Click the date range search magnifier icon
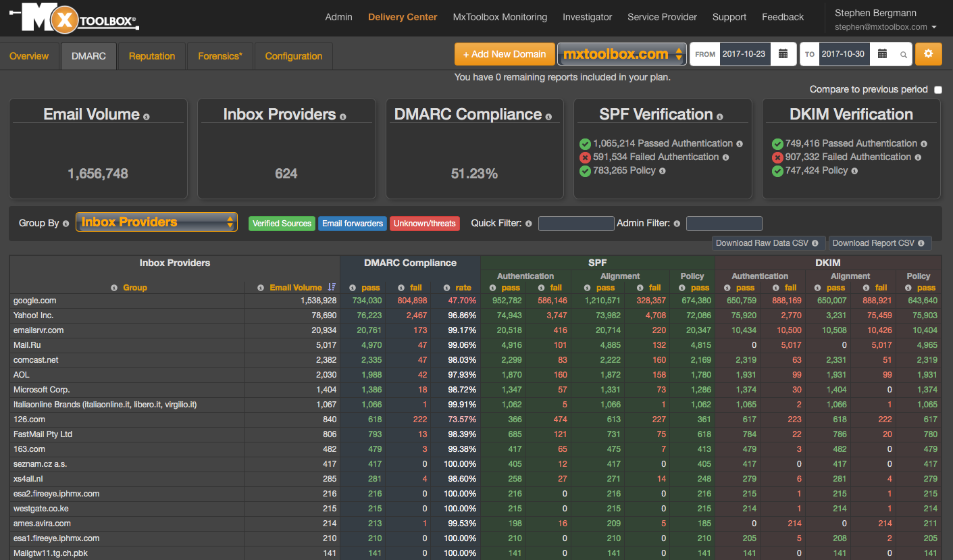The height and width of the screenshot is (560, 953). [x=904, y=55]
